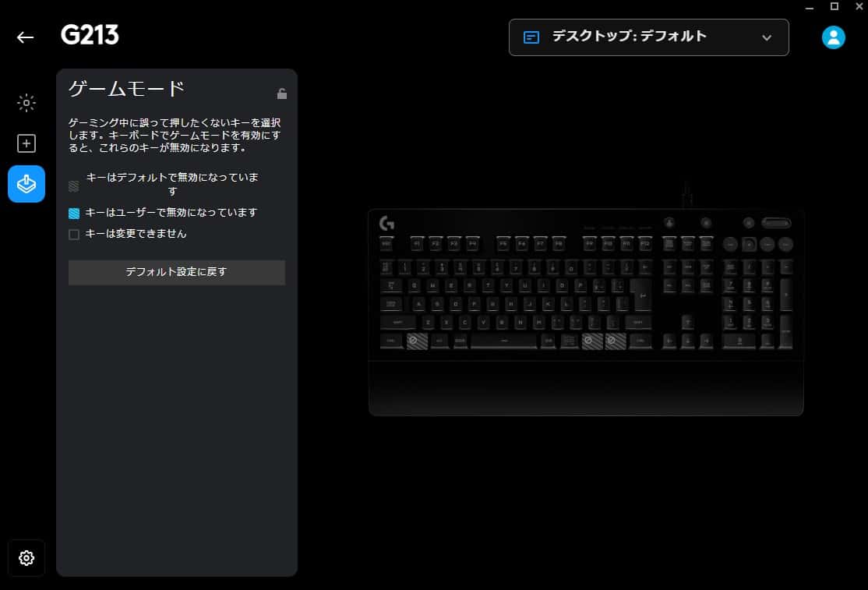The height and width of the screenshot is (590, 868).
Task: Re-enable the disabled left Windows key
Action: click(x=415, y=341)
